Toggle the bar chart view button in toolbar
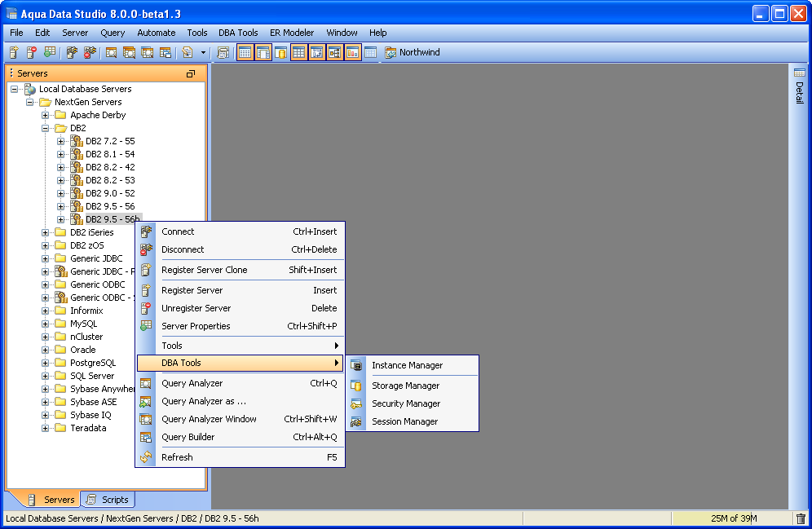This screenshot has height=529, width=812. [352, 52]
